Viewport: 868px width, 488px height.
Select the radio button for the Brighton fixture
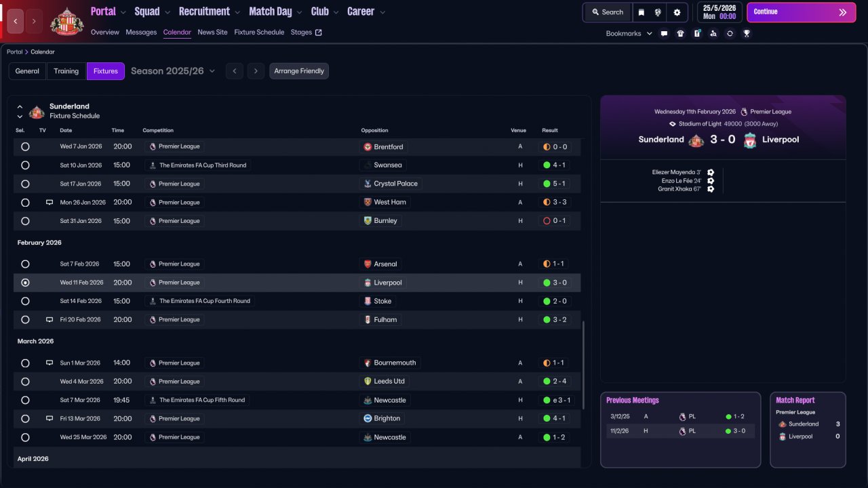[x=25, y=418]
